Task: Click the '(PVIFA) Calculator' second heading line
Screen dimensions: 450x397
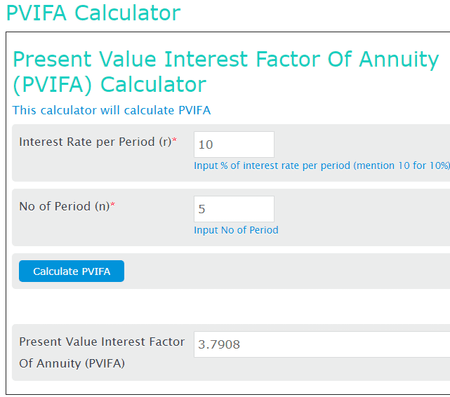Action: point(110,85)
